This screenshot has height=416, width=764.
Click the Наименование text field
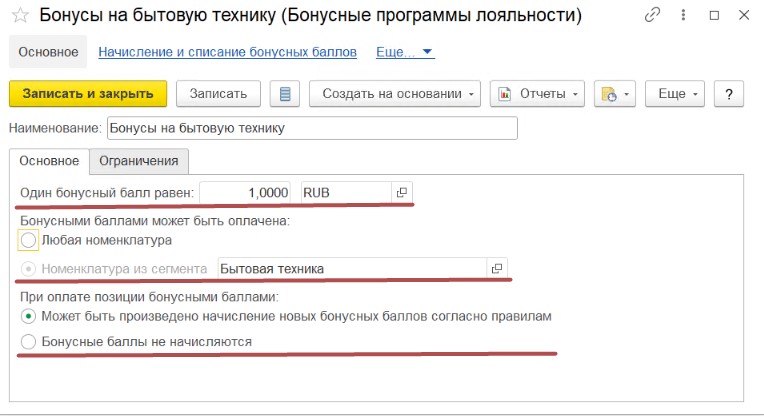[x=312, y=128]
